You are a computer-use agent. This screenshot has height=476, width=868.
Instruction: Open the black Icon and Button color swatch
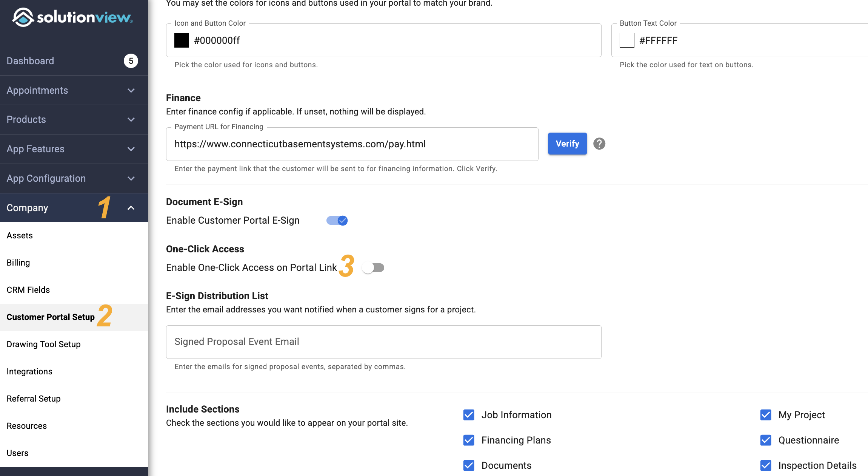(182, 40)
